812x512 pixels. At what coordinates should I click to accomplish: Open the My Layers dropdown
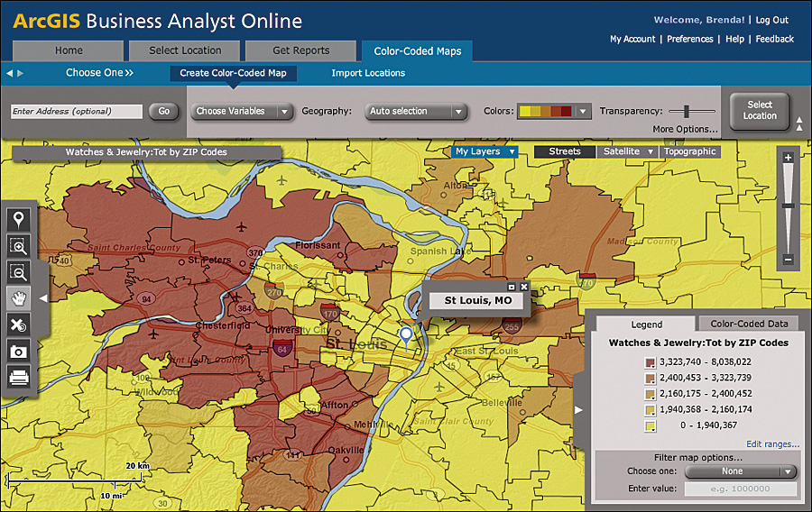pyautogui.click(x=484, y=151)
